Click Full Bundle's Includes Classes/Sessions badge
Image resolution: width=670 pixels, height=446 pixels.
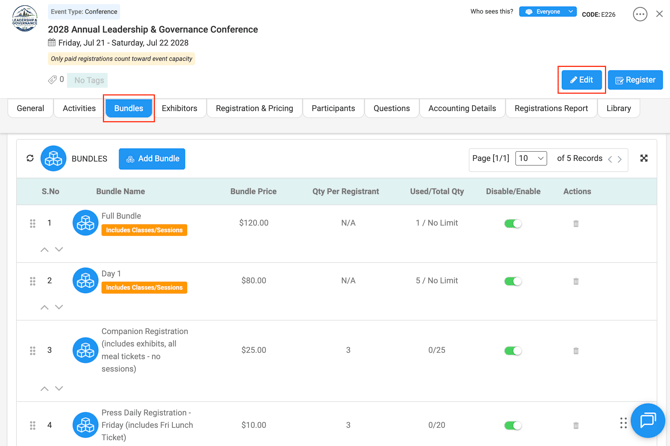(144, 230)
